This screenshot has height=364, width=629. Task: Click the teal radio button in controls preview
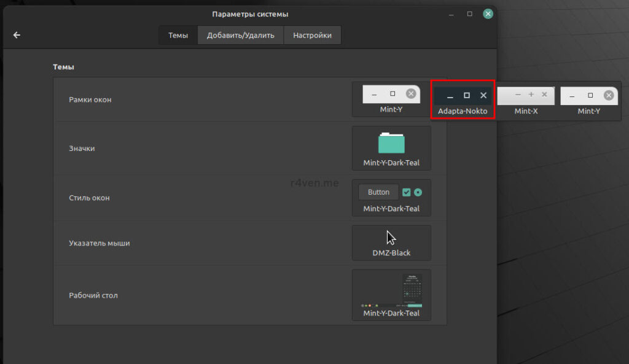click(418, 192)
